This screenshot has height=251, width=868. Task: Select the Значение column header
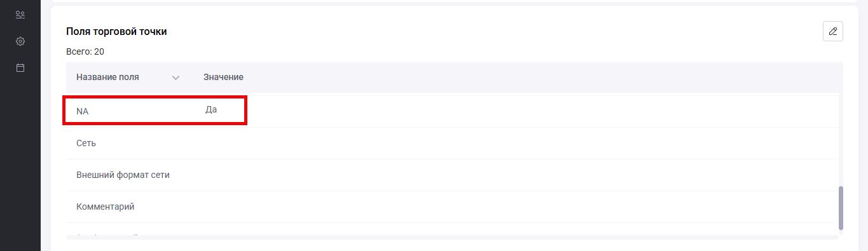tap(223, 77)
